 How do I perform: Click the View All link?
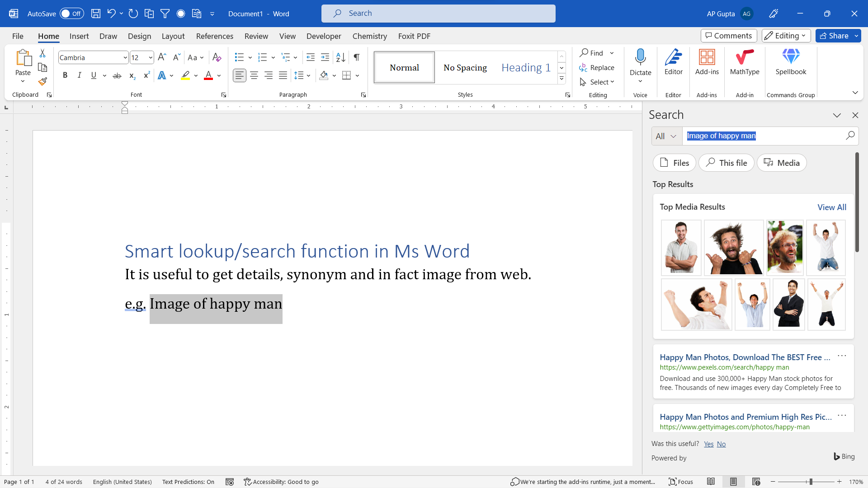pyautogui.click(x=831, y=207)
